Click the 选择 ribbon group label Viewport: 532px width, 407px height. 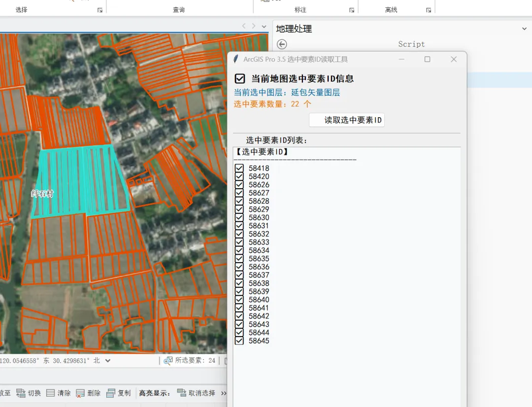[x=21, y=10]
